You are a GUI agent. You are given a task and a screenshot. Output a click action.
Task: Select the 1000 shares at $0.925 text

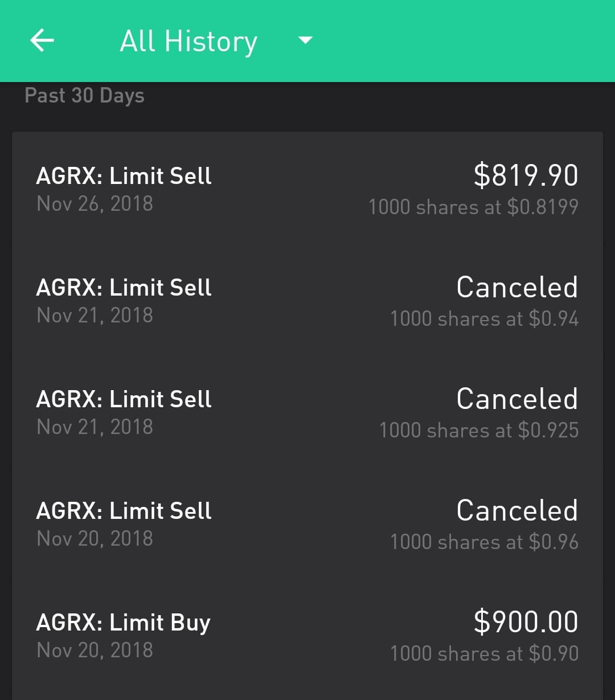pos(479,430)
